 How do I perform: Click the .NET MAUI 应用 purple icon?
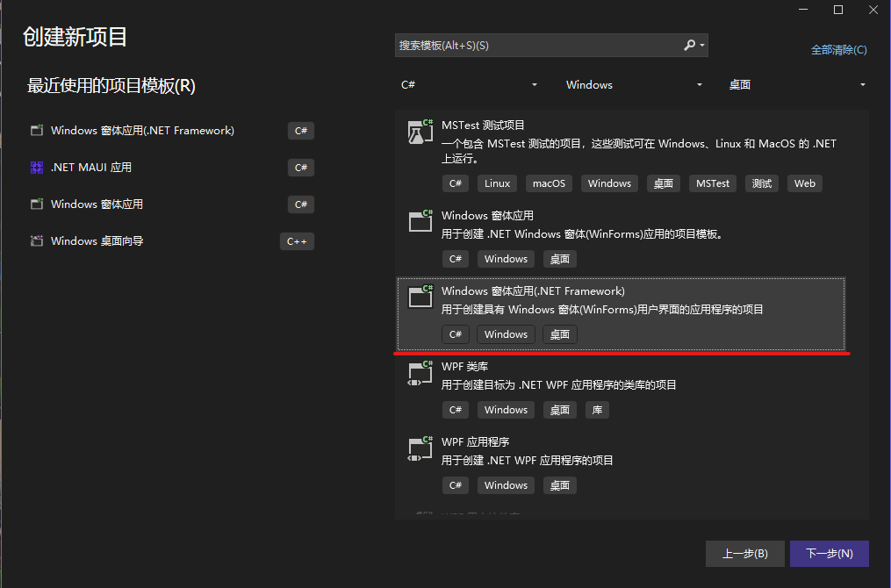coord(37,167)
